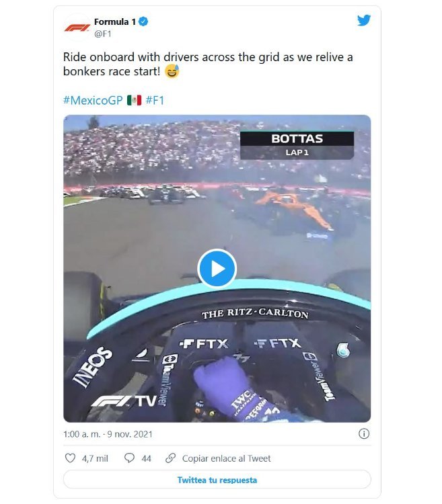This screenshot has width=442, height=504.
Task: Like the tweet with heart icon
Action: pyautogui.click(x=70, y=458)
